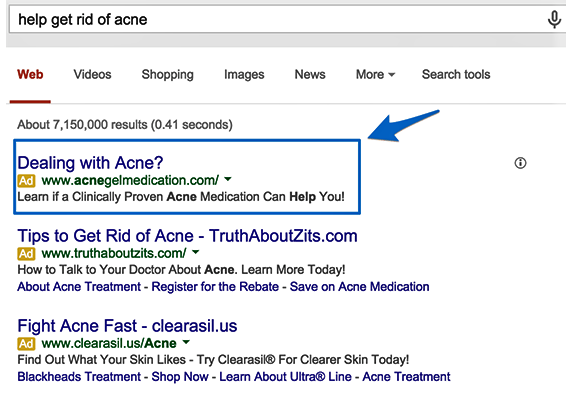The height and width of the screenshot is (398, 566).
Task: Open 'Tips to Get Rid of Acne' link
Action: [x=187, y=236]
